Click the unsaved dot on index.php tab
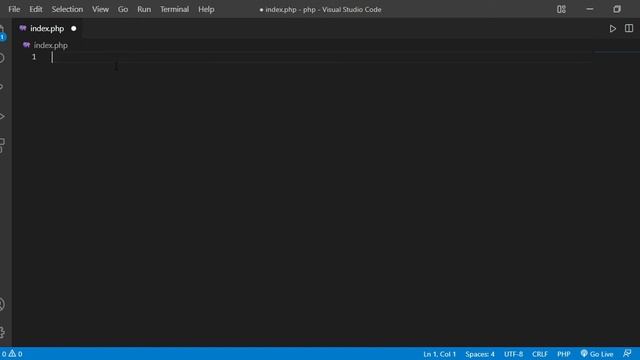Image resolution: width=640 pixels, height=360 pixels. pyautogui.click(x=73, y=29)
